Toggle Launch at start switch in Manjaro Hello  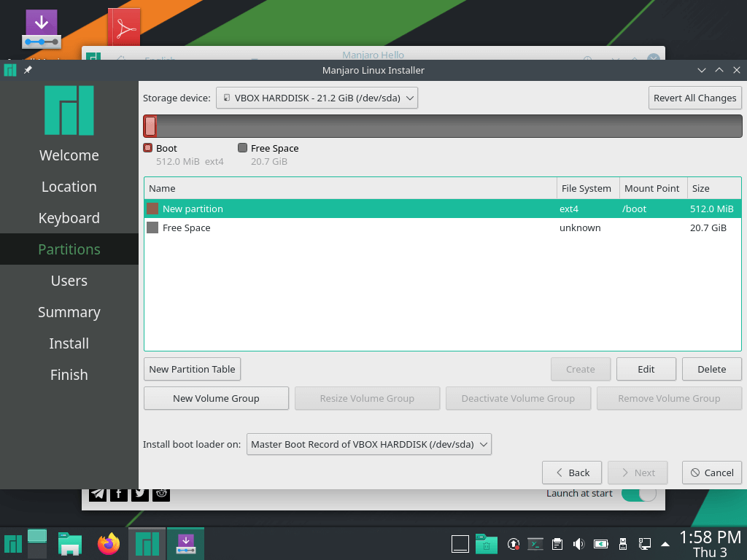[x=639, y=494]
